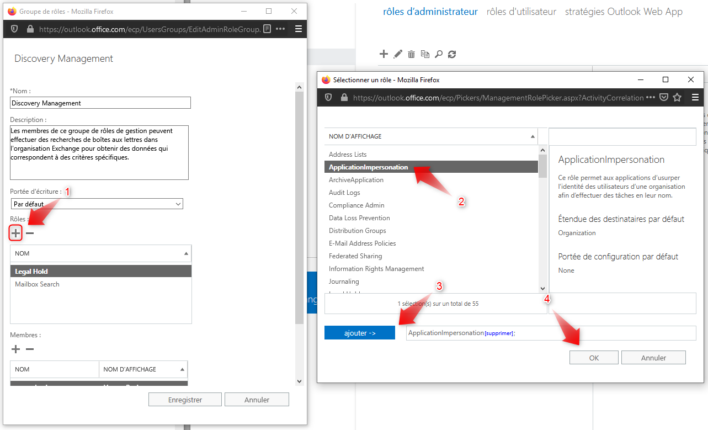Viewport: 708px width, 430px height.
Task: Edit role group with the pencil icon
Action: point(398,54)
